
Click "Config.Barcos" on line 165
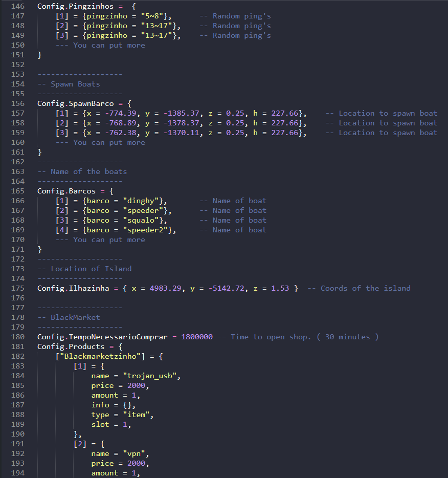[x=66, y=191]
